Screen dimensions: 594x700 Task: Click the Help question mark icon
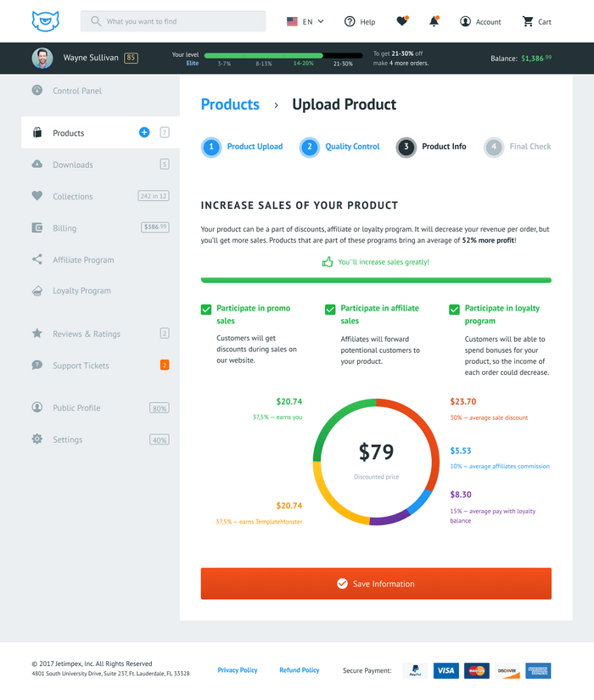tap(350, 21)
